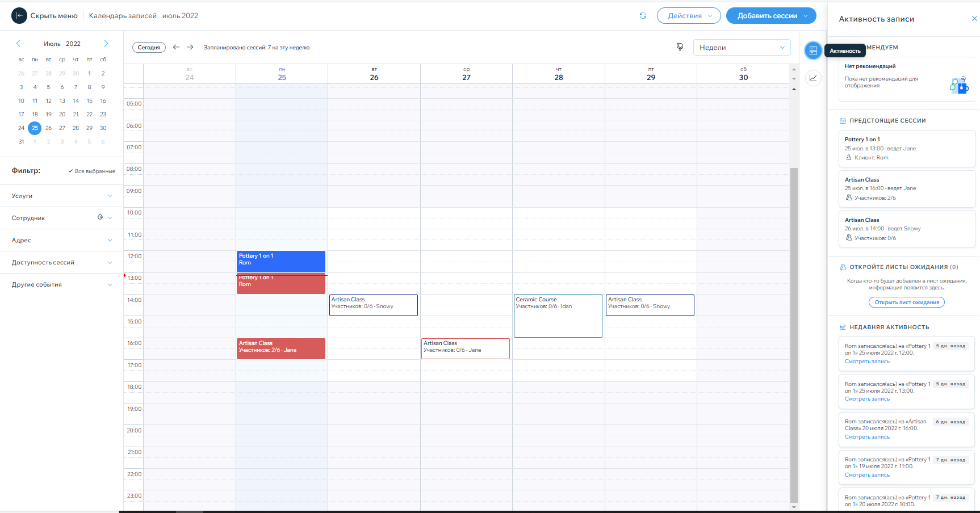This screenshot has height=513, width=980.
Task: Open the Действия menu
Action: point(688,16)
